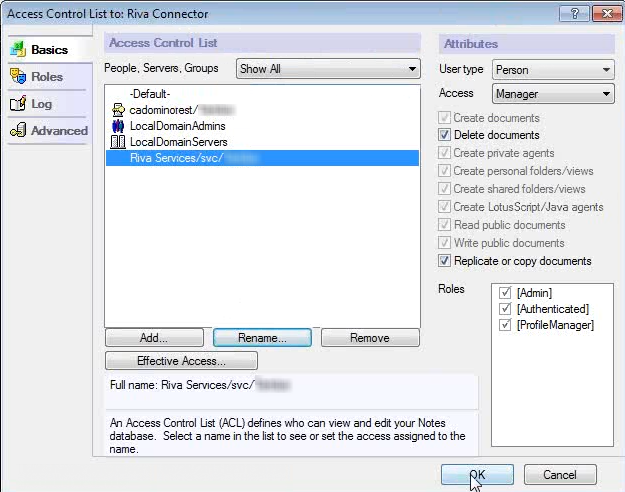This screenshot has width=625, height=492.
Task: Open the Basics section
Action: pyautogui.click(x=49, y=49)
